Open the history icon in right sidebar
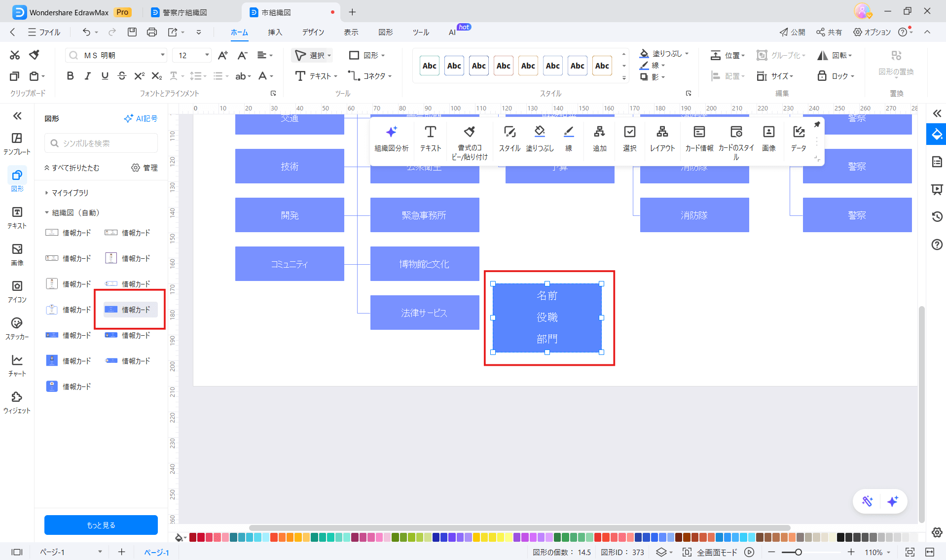The image size is (946, 560). pos(937,216)
